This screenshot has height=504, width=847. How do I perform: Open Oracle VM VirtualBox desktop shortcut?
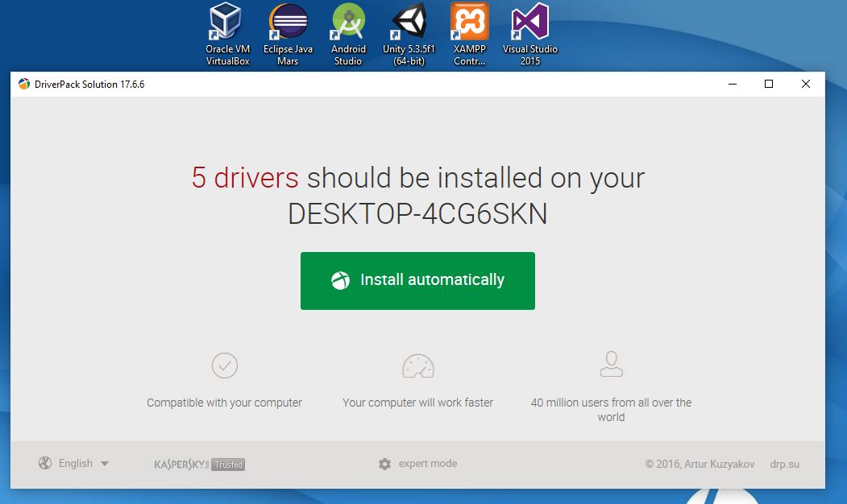coord(227,34)
